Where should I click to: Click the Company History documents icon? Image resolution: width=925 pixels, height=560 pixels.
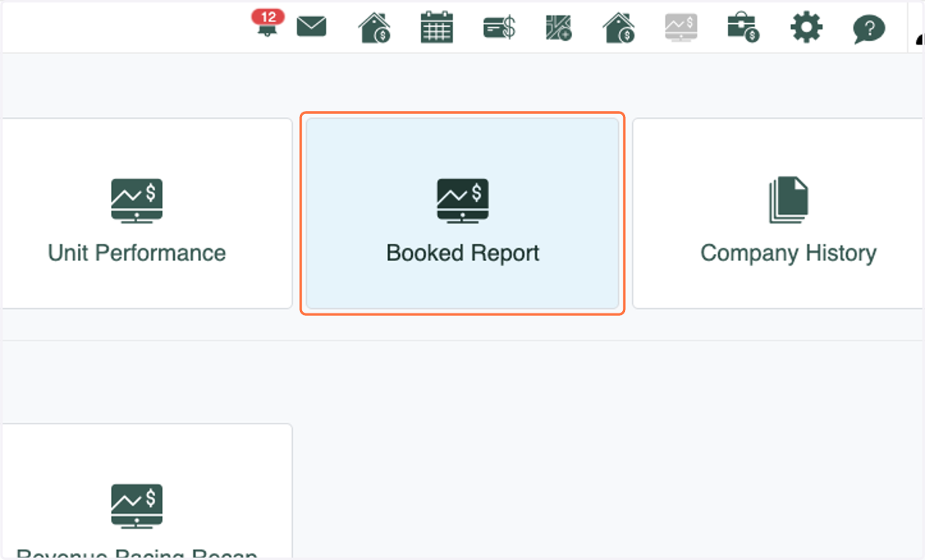(x=789, y=200)
